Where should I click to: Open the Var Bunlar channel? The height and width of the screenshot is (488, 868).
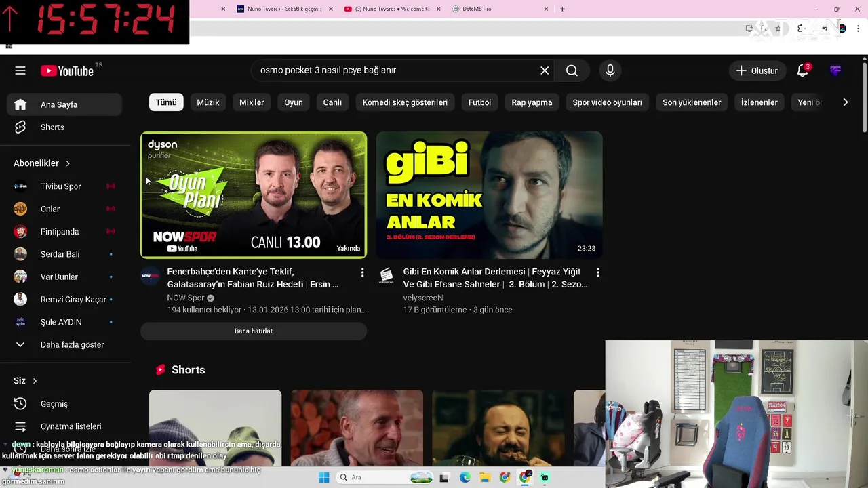click(x=64, y=277)
